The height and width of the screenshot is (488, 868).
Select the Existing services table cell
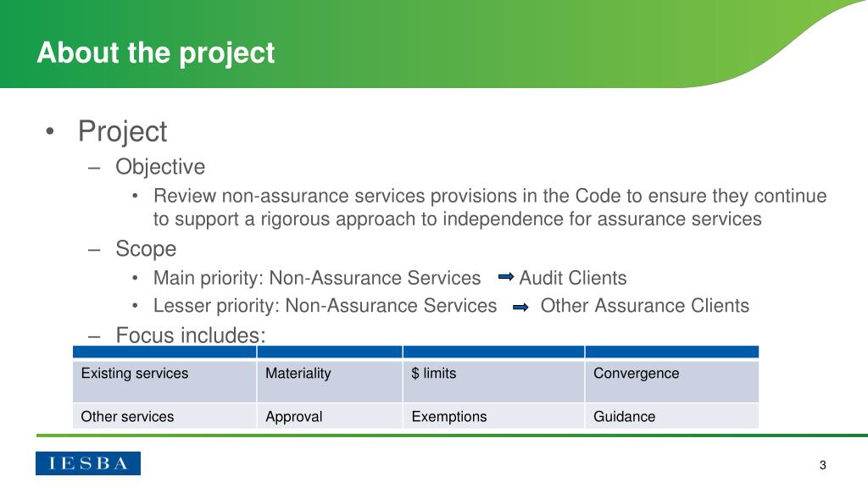(164, 380)
